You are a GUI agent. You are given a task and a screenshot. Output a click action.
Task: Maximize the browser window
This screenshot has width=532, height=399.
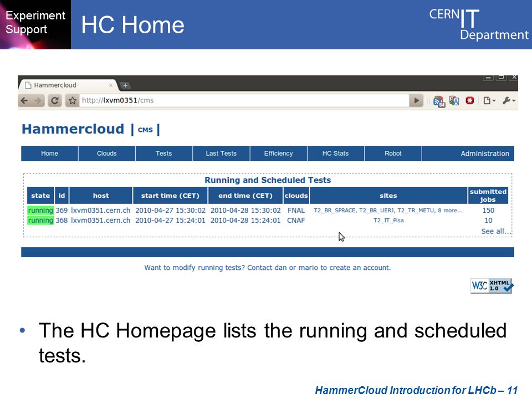pos(501,78)
